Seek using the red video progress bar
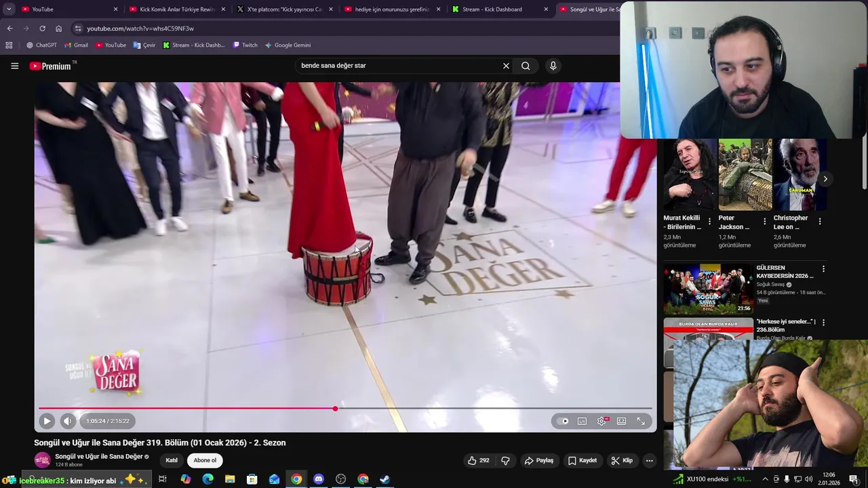The height and width of the screenshot is (488, 868). click(x=345, y=409)
